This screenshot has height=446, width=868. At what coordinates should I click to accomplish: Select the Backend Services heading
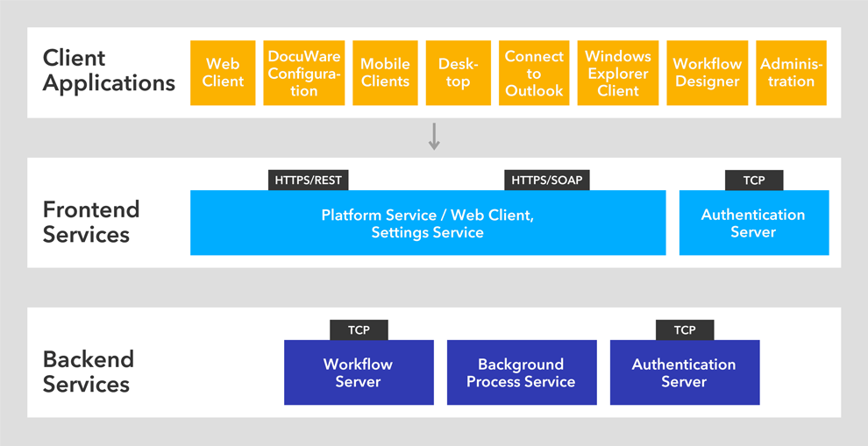88,372
